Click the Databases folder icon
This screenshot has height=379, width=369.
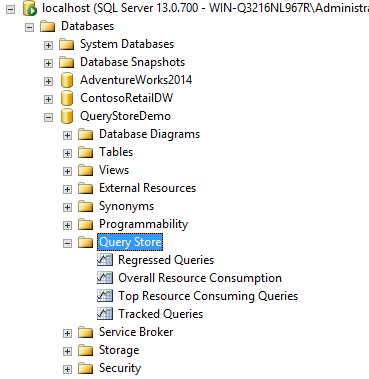coord(47,26)
